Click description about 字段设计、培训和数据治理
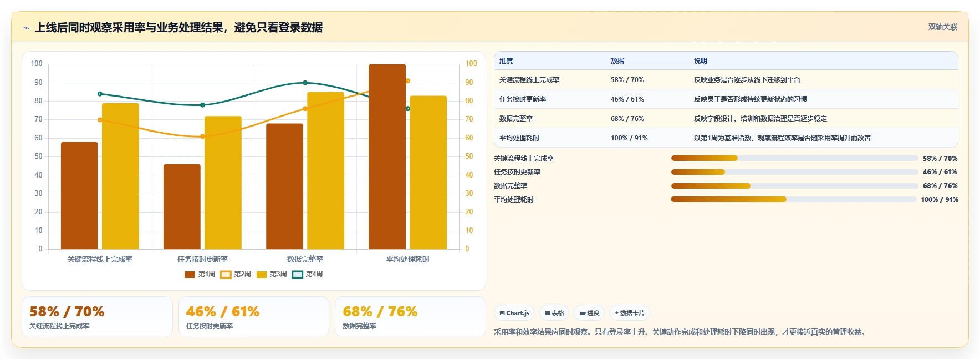 760,119
